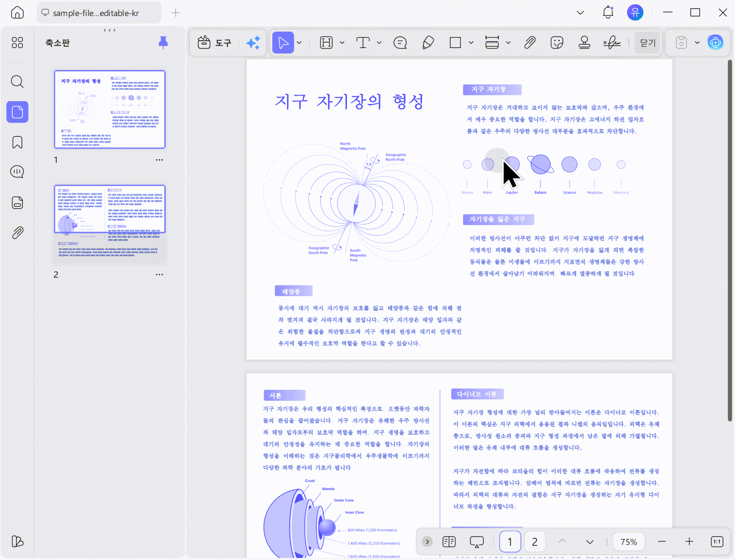Image resolution: width=735 pixels, height=560 pixels.
Task: Zoom in with plus button
Action: [689, 542]
